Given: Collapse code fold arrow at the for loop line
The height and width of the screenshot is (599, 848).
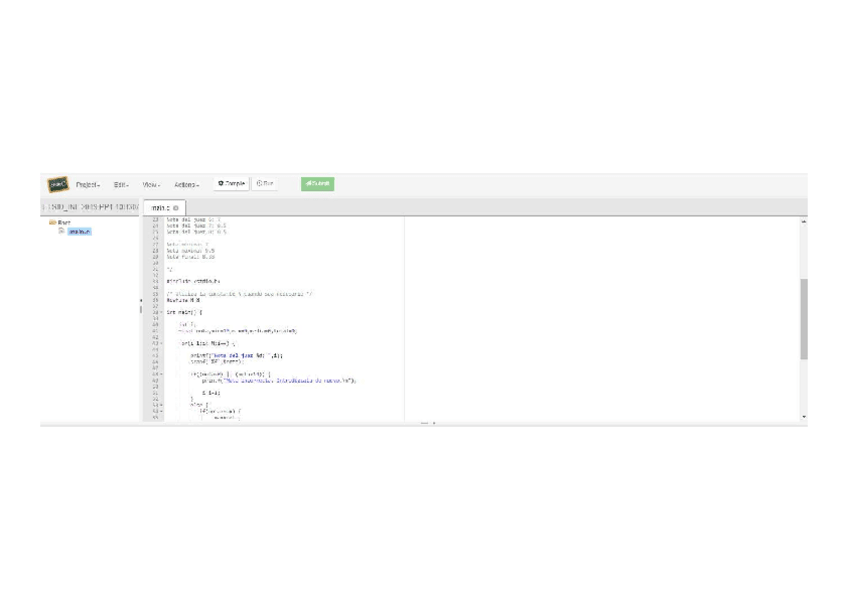Looking at the screenshot, I should coord(161,343).
